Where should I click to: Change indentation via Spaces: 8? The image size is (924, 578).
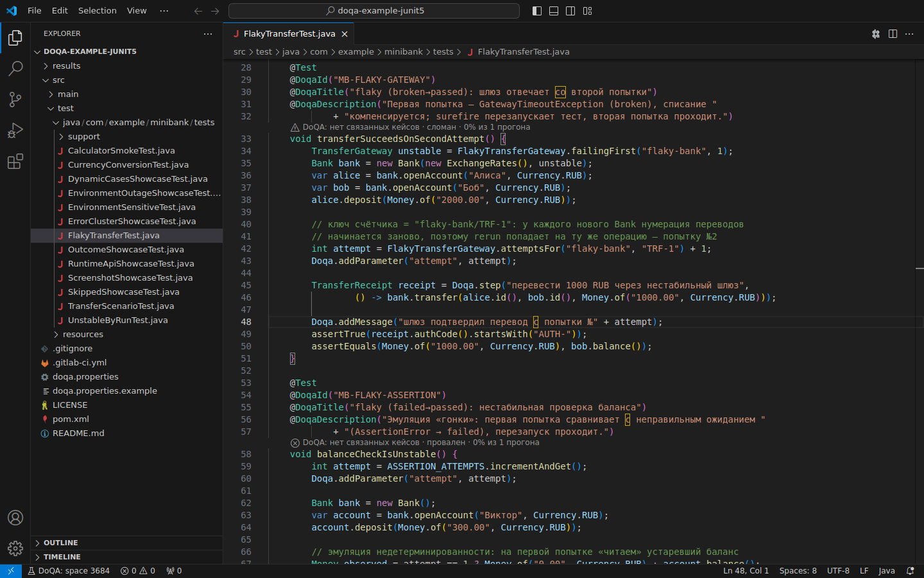pos(798,571)
